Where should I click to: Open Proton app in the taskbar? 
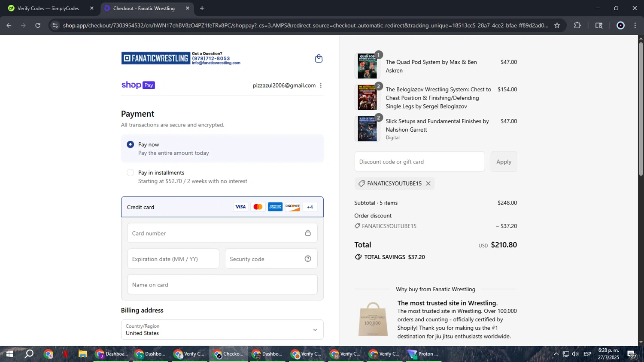click(x=423, y=354)
